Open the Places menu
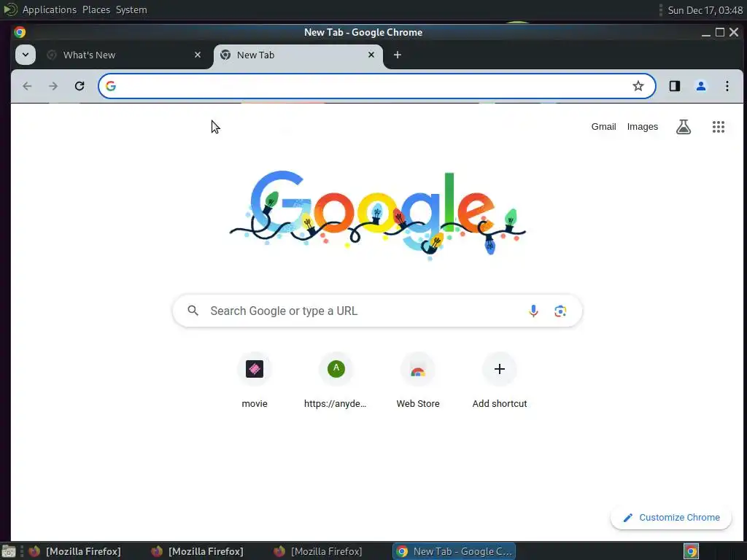The height and width of the screenshot is (560, 747). (x=96, y=9)
